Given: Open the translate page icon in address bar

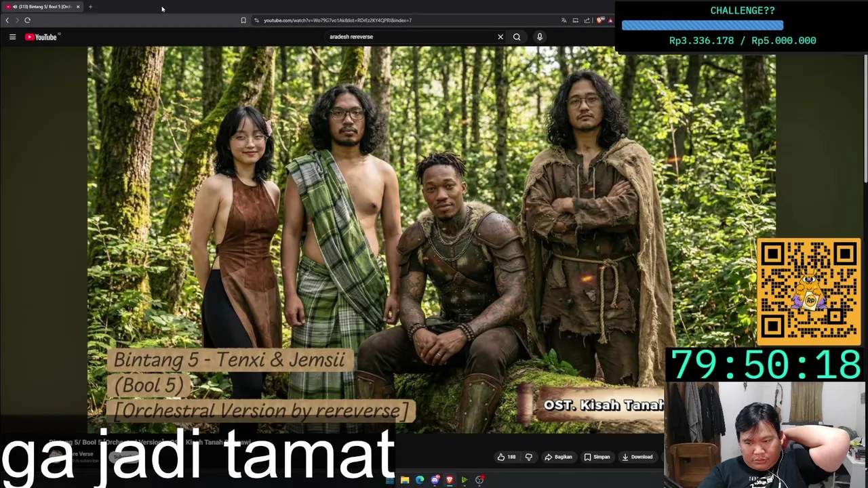Looking at the screenshot, I should [564, 20].
